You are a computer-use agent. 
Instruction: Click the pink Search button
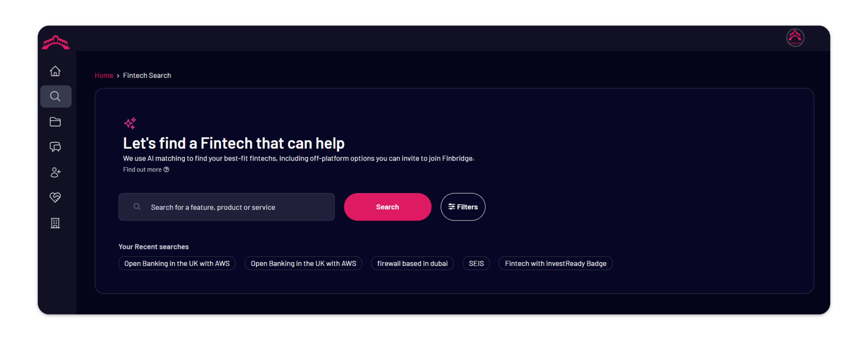(x=387, y=207)
